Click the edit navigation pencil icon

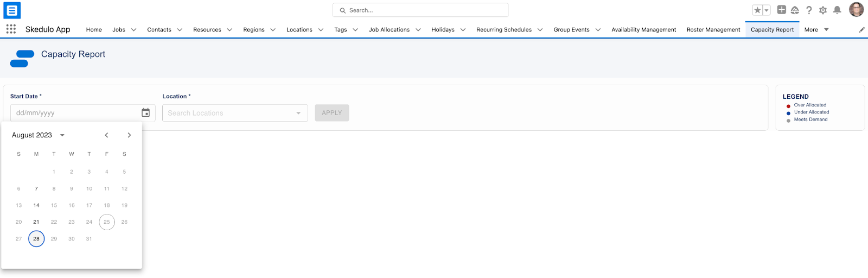click(862, 30)
